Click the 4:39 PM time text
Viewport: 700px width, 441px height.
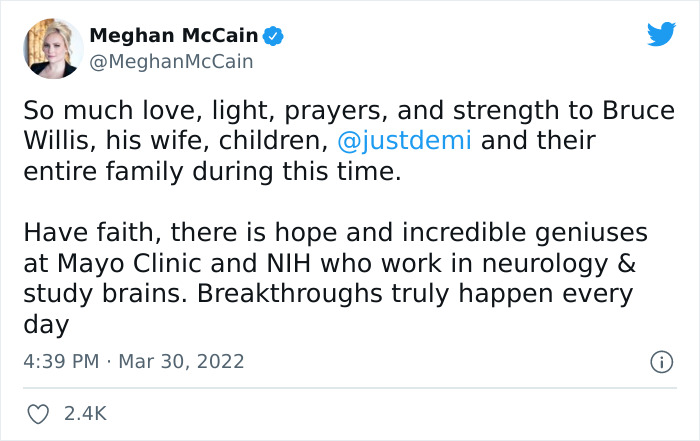tap(60, 361)
